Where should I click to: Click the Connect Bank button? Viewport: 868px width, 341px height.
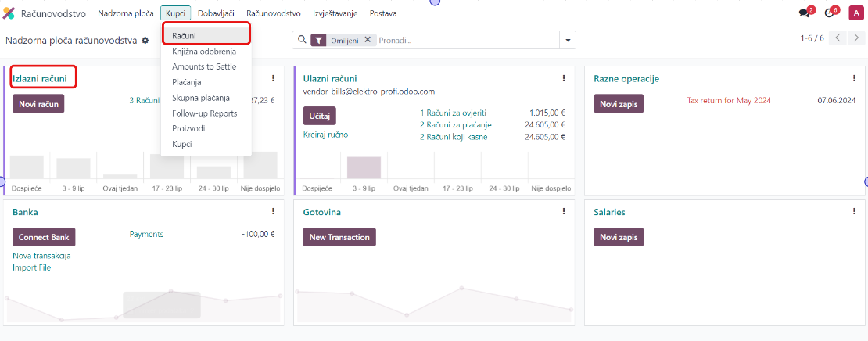click(x=44, y=237)
